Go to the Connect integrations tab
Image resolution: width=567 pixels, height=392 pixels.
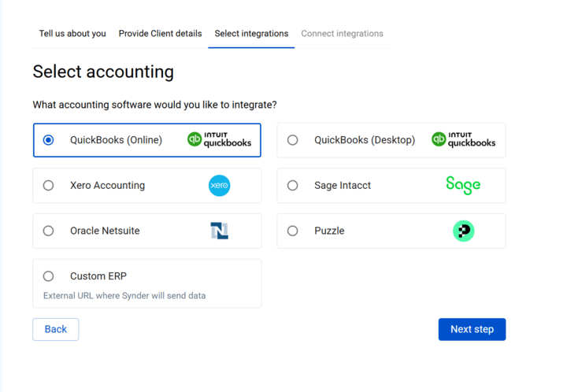tap(342, 34)
